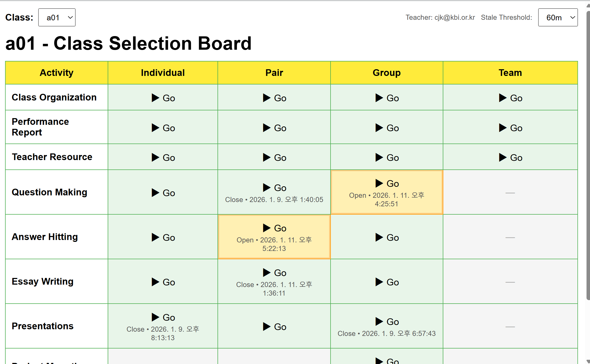The width and height of the screenshot is (590, 364).
Task: Click play icon for Answer Hitting Pair
Action: coord(267,228)
